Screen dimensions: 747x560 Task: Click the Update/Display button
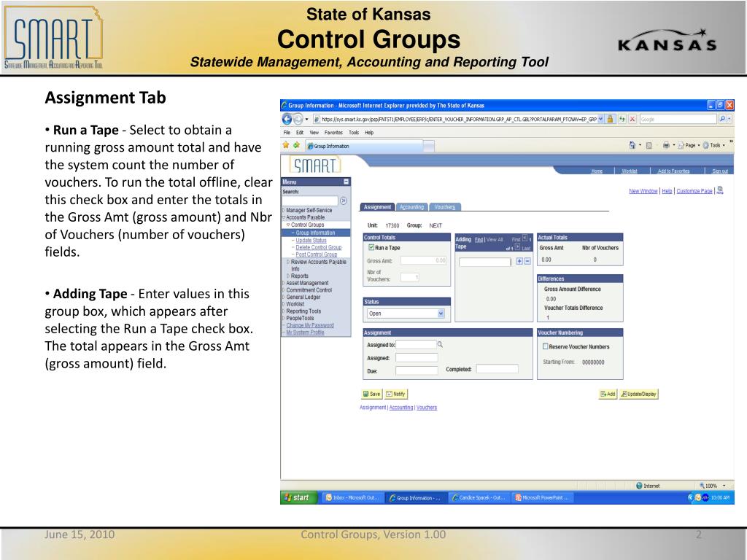coord(639,394)
